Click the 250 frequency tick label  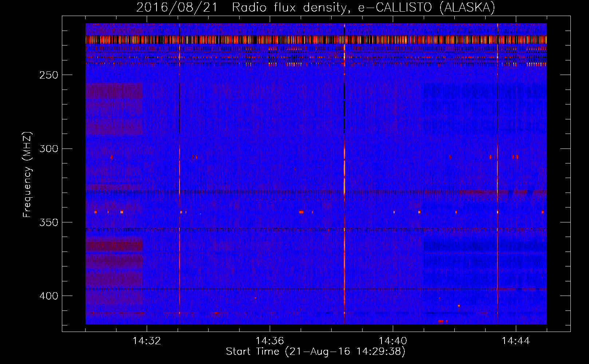[x=49, y=75]
